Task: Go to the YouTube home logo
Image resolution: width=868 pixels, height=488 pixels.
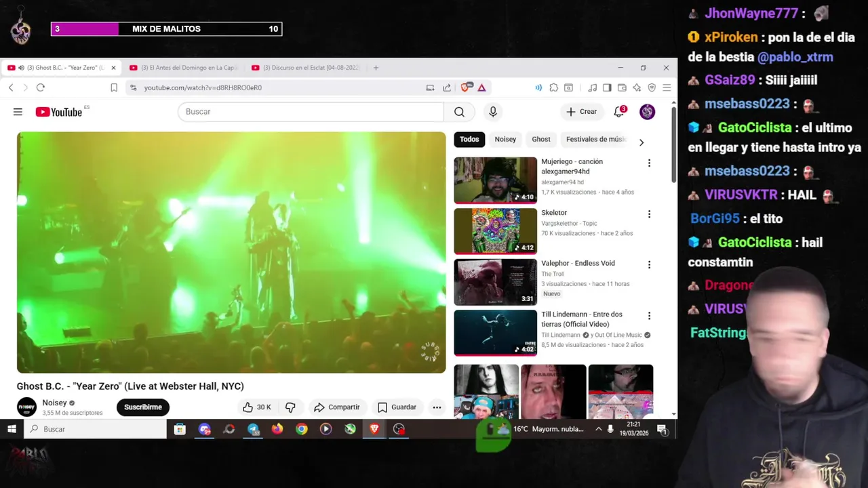Action: pyautogui.click(x=59, y=112)
